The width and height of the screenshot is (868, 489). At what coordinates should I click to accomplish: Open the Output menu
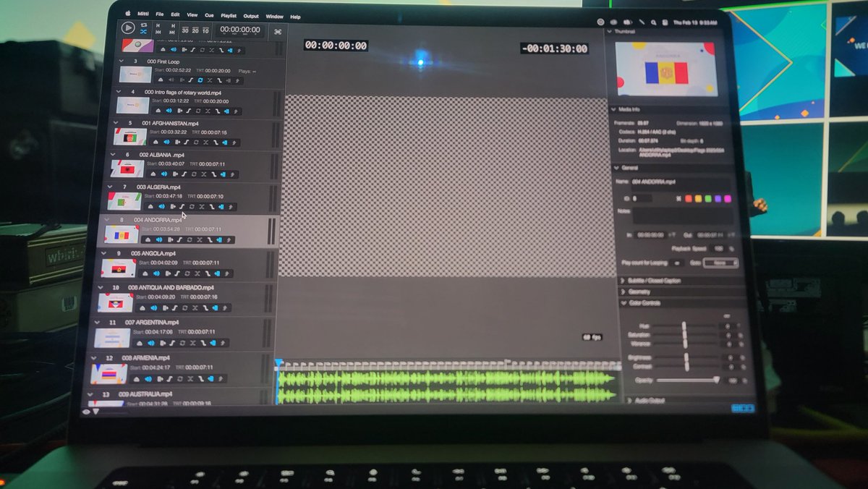[251, 16]
